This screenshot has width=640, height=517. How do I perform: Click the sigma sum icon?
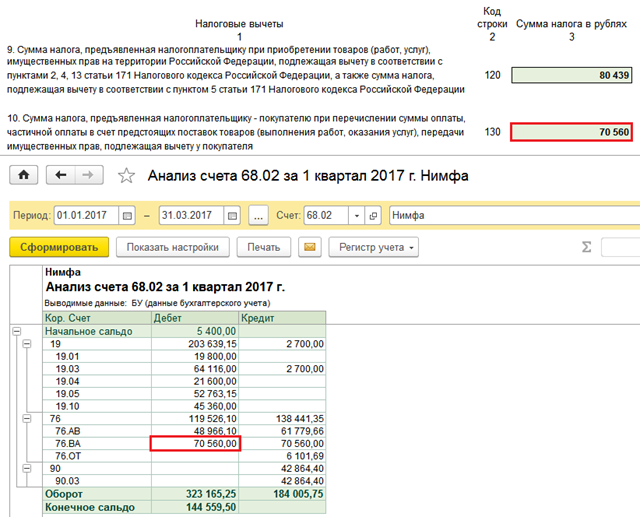point(586,247)
